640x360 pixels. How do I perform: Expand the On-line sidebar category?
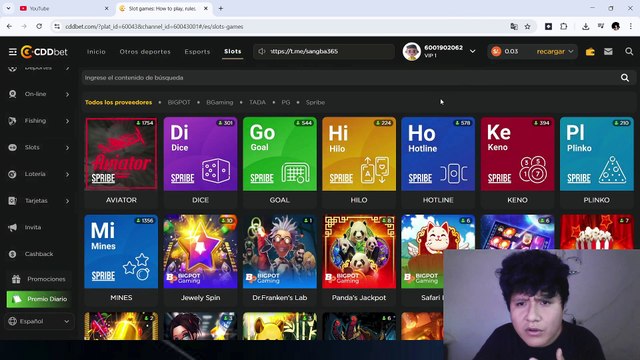pos(67,94)
